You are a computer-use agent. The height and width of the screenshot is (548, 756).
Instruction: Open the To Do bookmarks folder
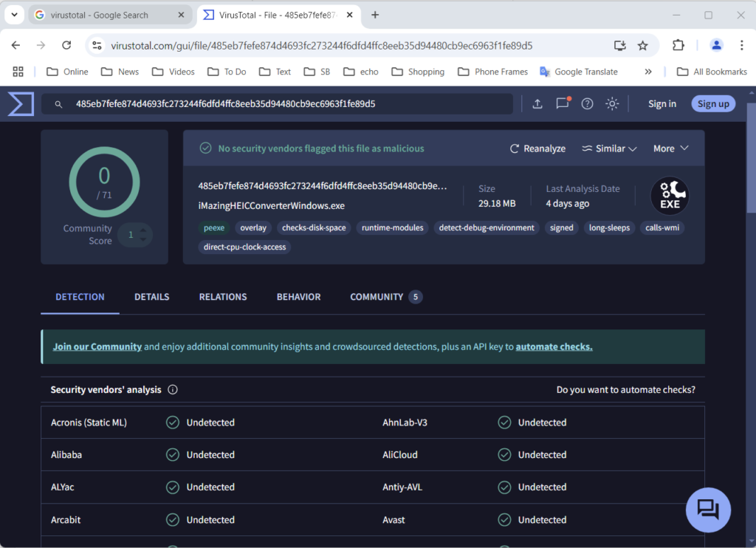(x=227, y=72)
